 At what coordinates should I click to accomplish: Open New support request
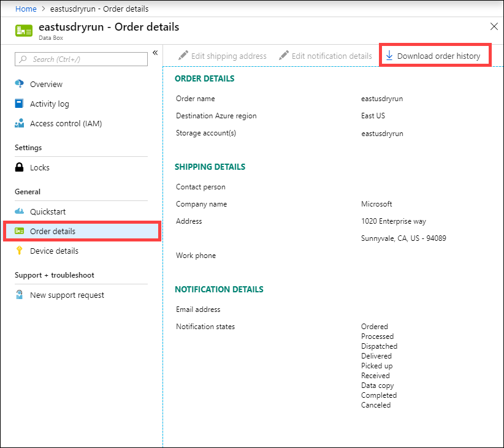(x=66, y=295)
